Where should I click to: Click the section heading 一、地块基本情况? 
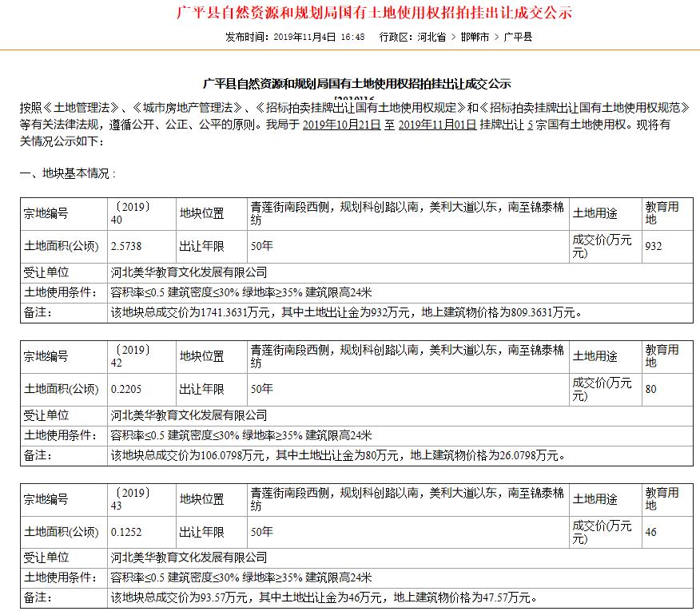click(68, 173)
